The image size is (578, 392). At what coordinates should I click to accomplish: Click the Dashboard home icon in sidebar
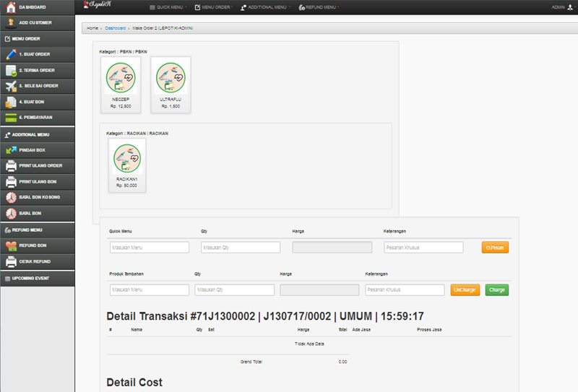tap(11, 7)
